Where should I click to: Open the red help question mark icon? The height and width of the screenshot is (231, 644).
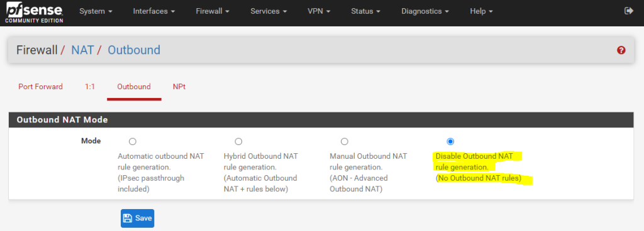coord(621,50)
